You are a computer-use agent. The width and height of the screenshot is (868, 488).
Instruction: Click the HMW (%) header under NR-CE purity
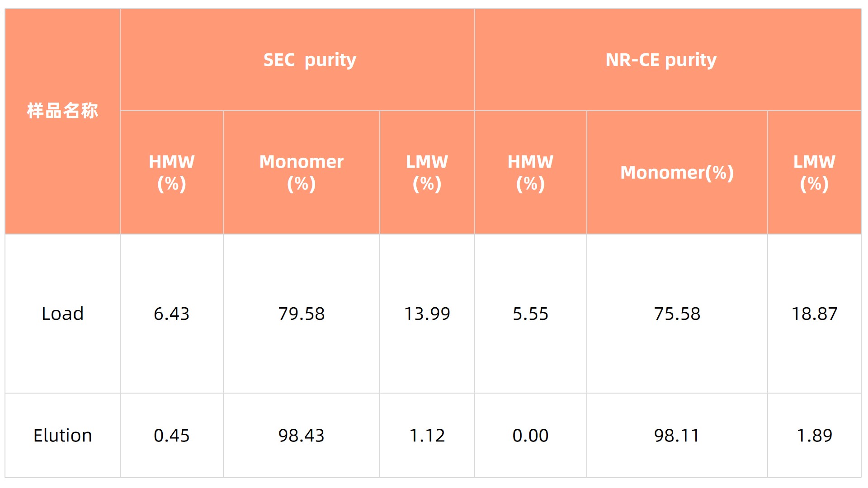tap(530, 173)
